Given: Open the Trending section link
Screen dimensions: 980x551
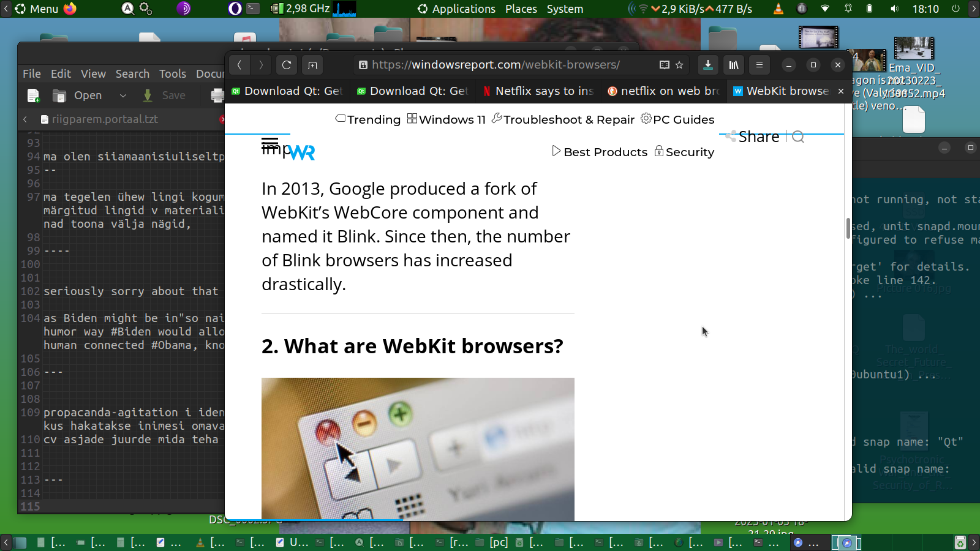Looking at the screenshot, I should (368, 119).
